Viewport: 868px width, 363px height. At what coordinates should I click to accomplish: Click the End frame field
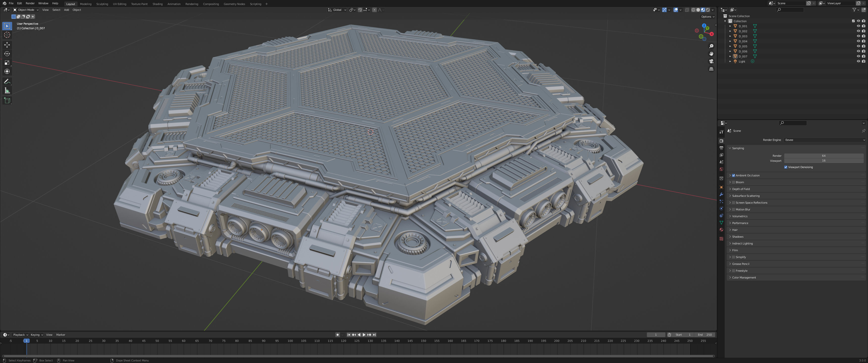click(x=705, y=335)
